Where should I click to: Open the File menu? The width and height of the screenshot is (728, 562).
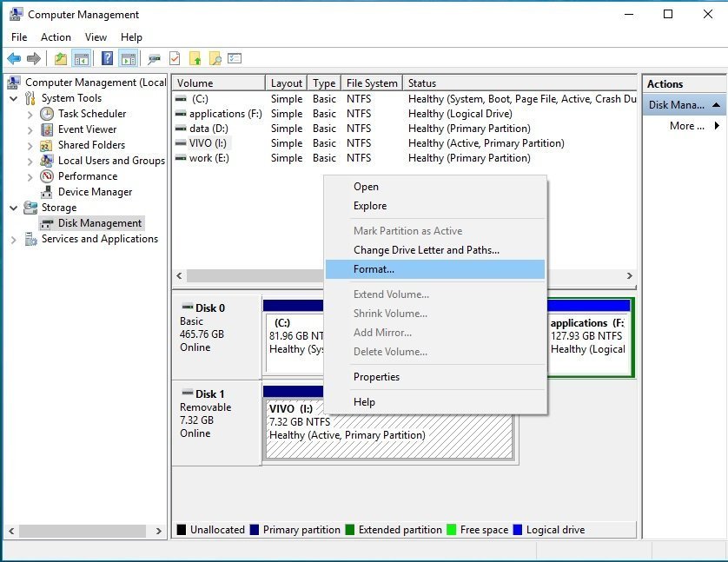pyautogui.click(x=19, y=37)
